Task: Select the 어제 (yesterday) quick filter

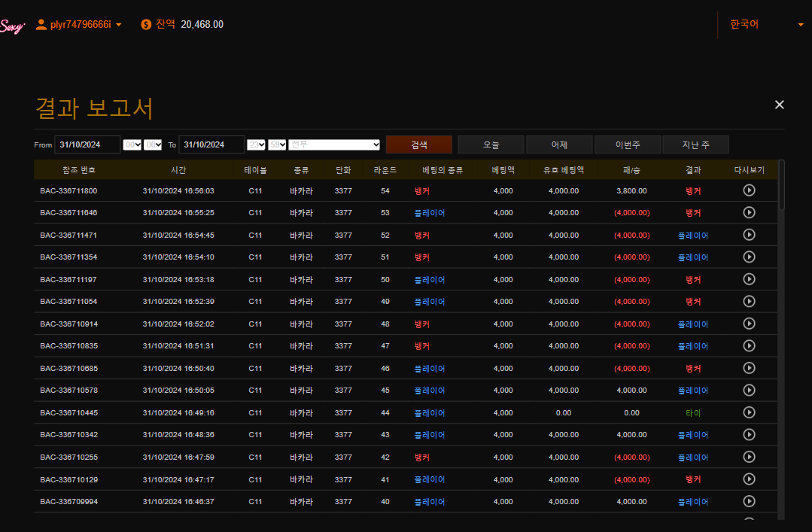Action: point(559,144)
